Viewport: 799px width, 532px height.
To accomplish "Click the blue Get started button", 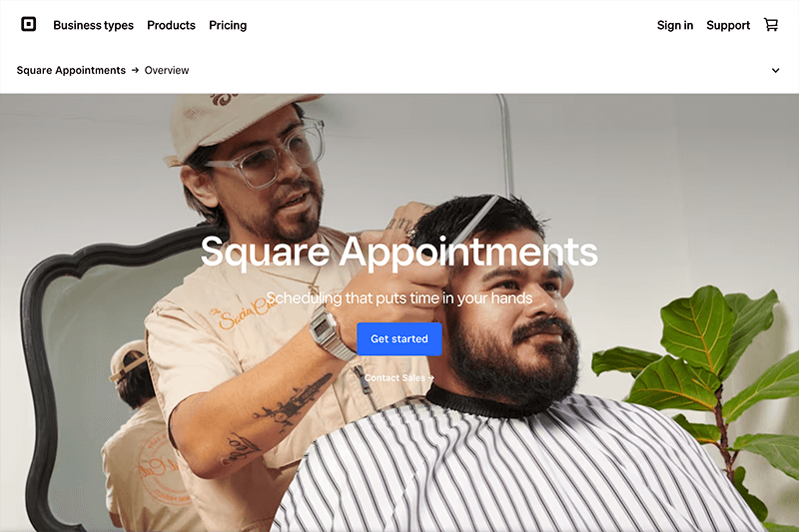I will click(399, 339).
